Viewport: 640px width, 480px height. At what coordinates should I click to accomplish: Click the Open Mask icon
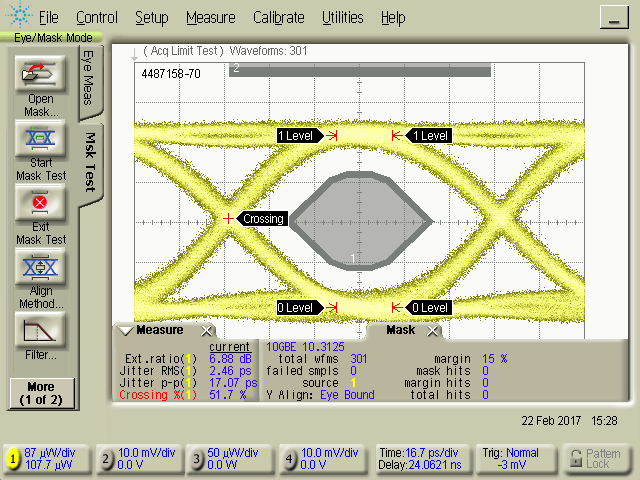pos(40,73)
